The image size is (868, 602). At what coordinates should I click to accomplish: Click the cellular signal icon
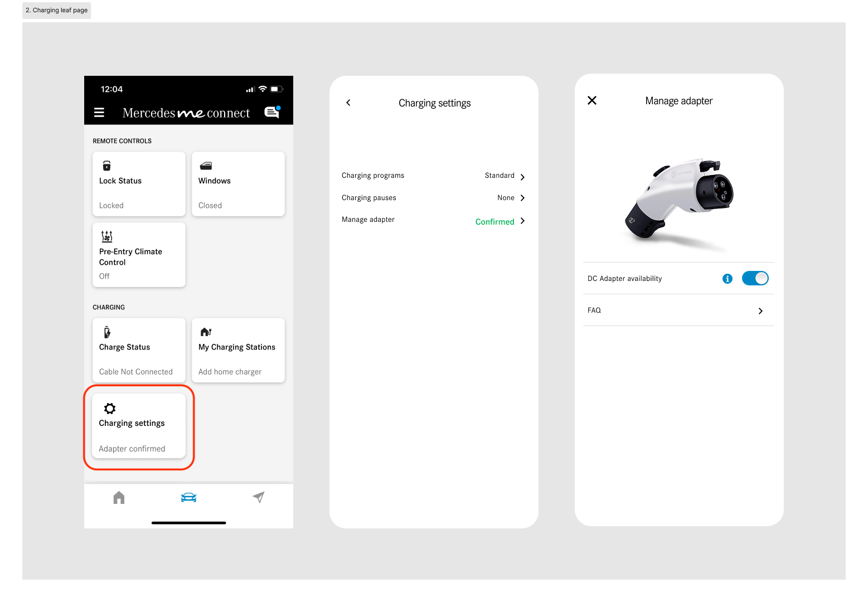tap(250, 89)
